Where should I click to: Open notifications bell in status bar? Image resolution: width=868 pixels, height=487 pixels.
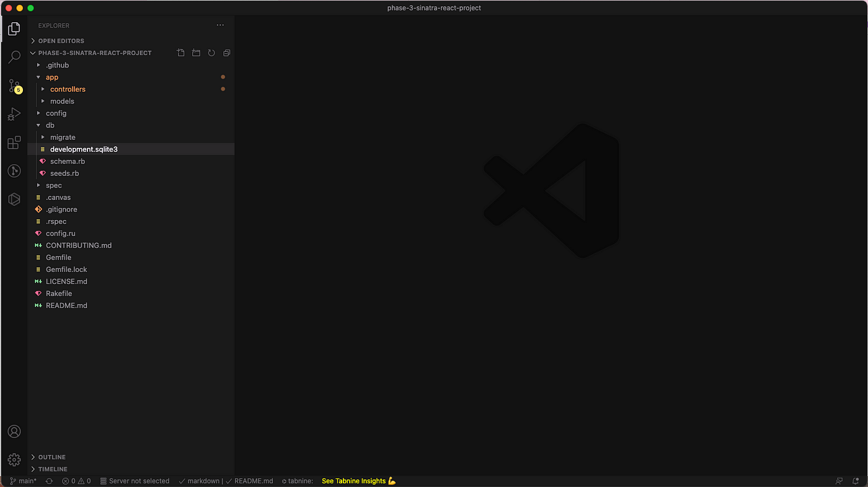click(856, 481)
